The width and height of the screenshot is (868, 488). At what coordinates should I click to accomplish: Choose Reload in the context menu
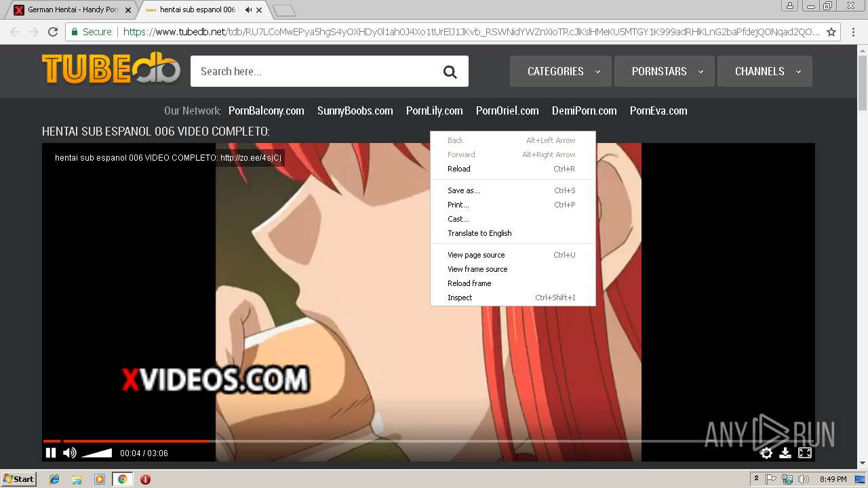pyautogui.click(x=513, y=169)
